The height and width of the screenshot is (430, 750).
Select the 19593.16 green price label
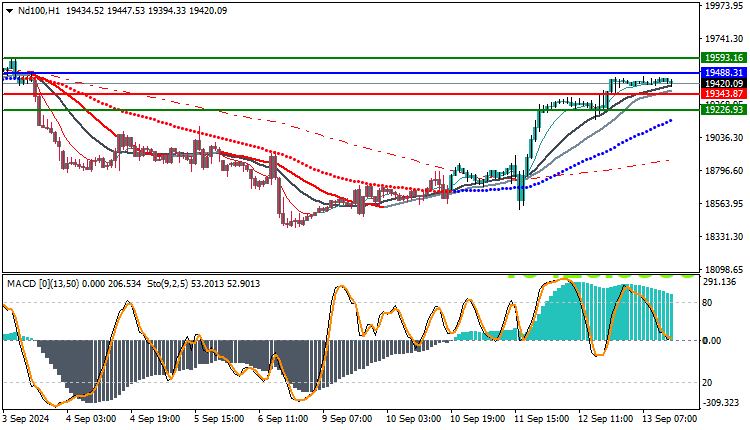click(724, 58)
